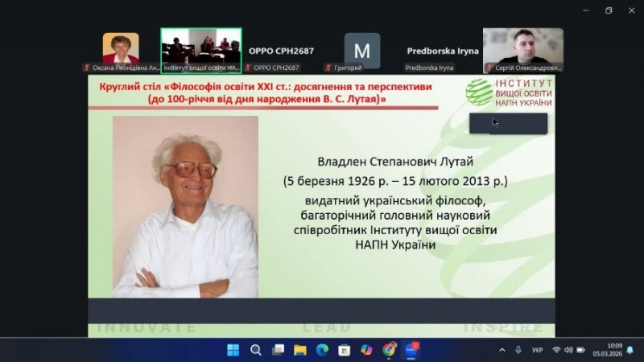644x362 pixels.
Task: Select the highlighted Інститут вищої освіти video
Action: coord(201,49)
